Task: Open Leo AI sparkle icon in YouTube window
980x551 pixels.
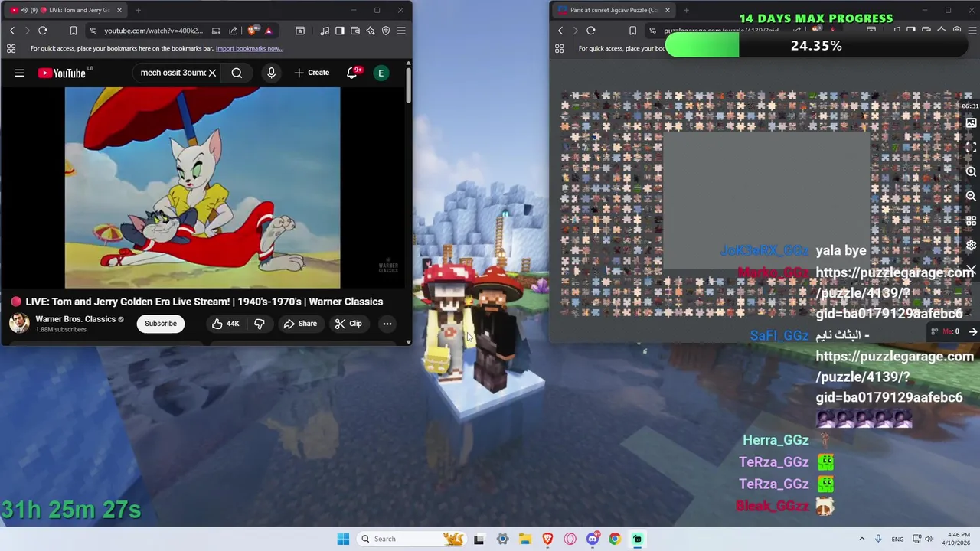Action: pyautogui.click(x=371, y=31)
